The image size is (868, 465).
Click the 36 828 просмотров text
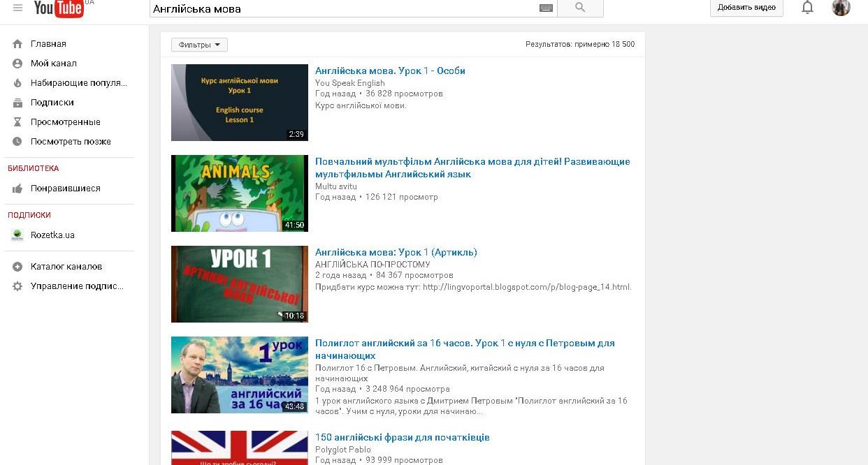[x=404, y=94]
